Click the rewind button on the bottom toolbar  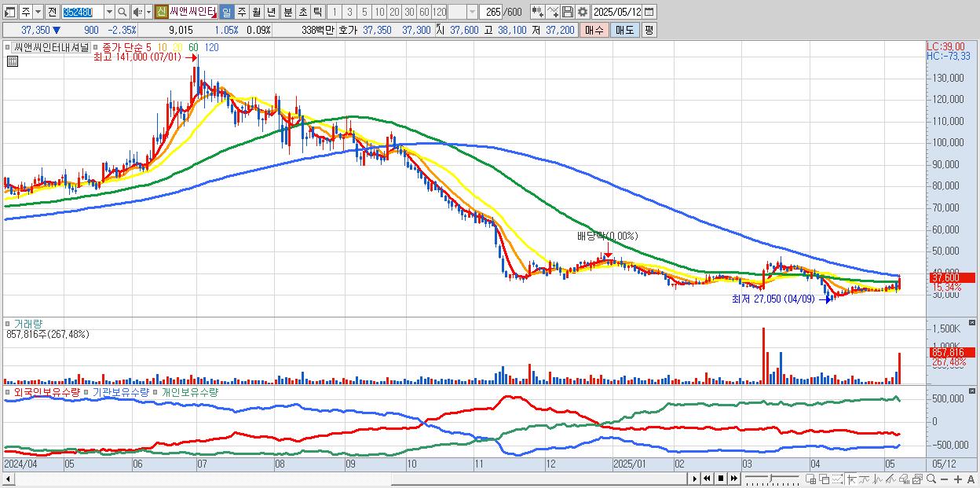tap(708, 479)
